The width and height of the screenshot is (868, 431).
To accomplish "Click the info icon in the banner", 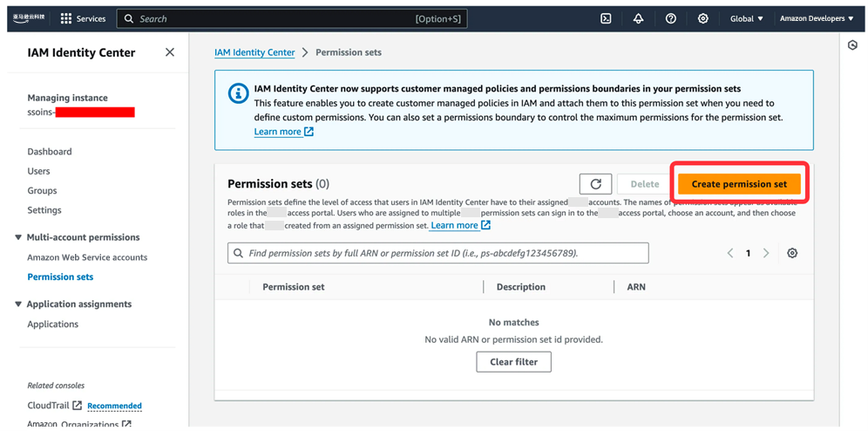I will pos(238,93).
